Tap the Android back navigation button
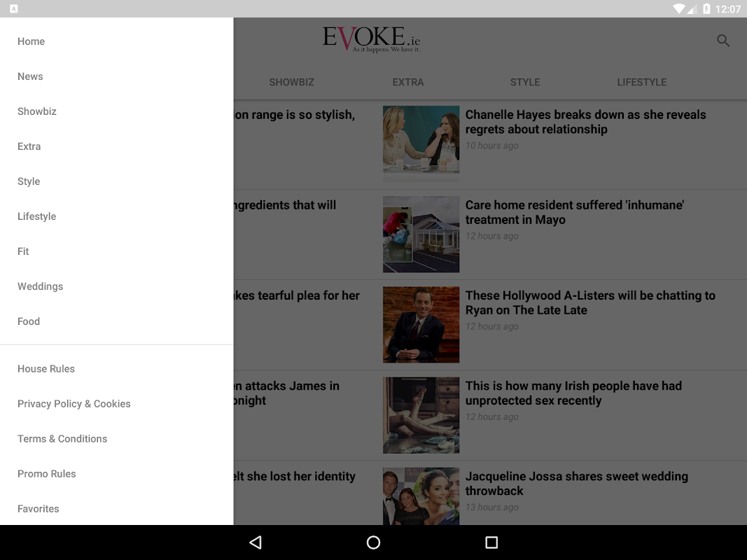Image resolution: width=747 pixels, height=560 pixels. pos(256,542)
